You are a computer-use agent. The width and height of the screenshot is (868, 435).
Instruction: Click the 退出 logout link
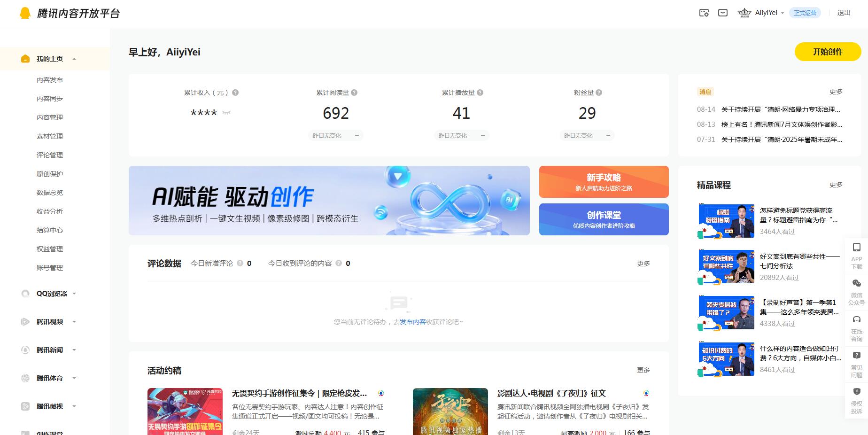[844, 13]
